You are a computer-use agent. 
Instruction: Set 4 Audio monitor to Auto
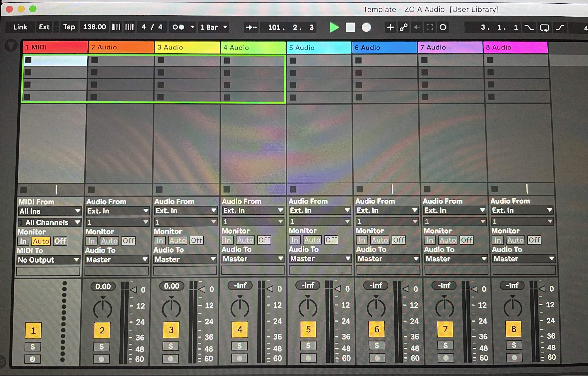245,240
